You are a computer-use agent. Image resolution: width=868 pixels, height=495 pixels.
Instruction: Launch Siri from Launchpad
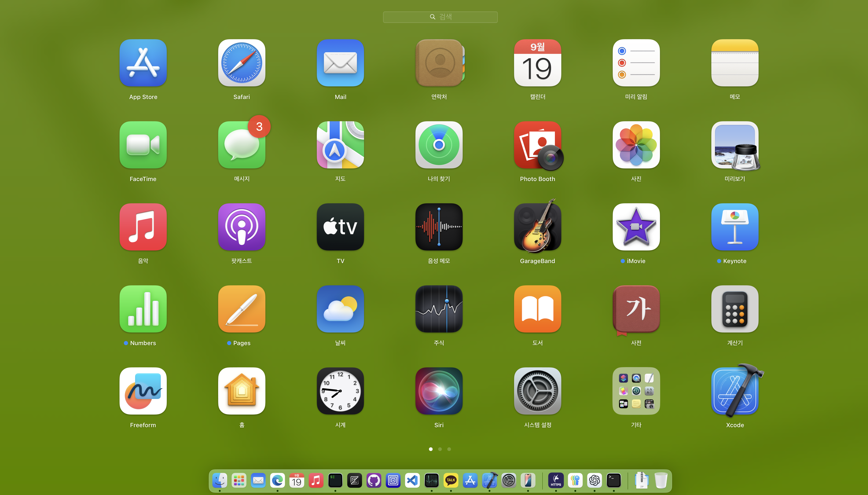tap(439, 391)
